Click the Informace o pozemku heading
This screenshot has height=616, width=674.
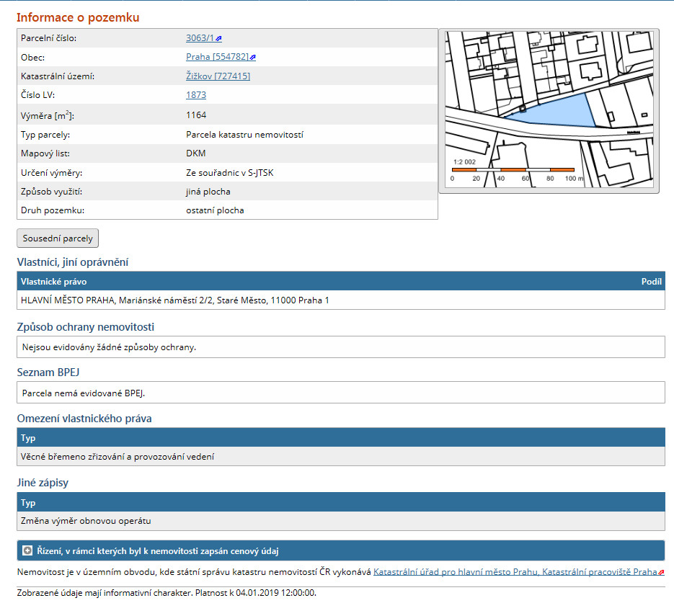tap(78, 17)
